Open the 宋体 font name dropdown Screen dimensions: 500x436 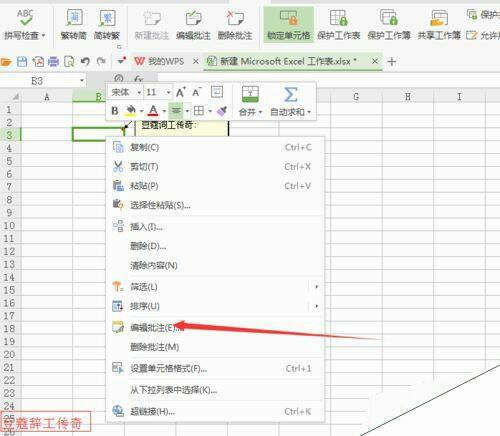pos(139,92)
